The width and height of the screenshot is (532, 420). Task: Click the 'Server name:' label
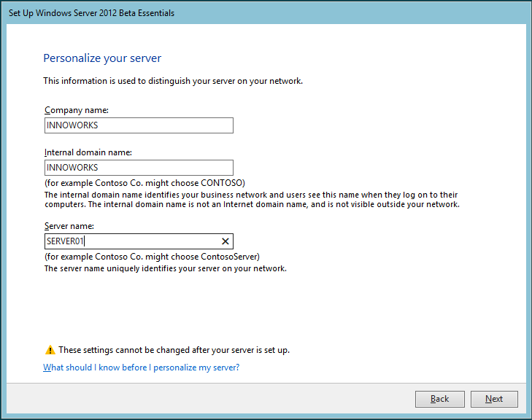click(69, 226)
